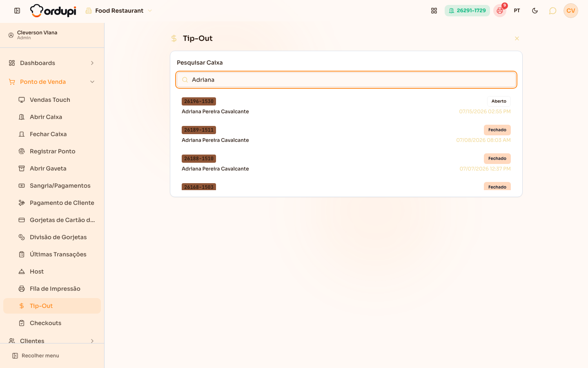The image size is (588, 368).
Task: Click the Tip-Out dollar icon in sidebar
Action: [22, 306]
